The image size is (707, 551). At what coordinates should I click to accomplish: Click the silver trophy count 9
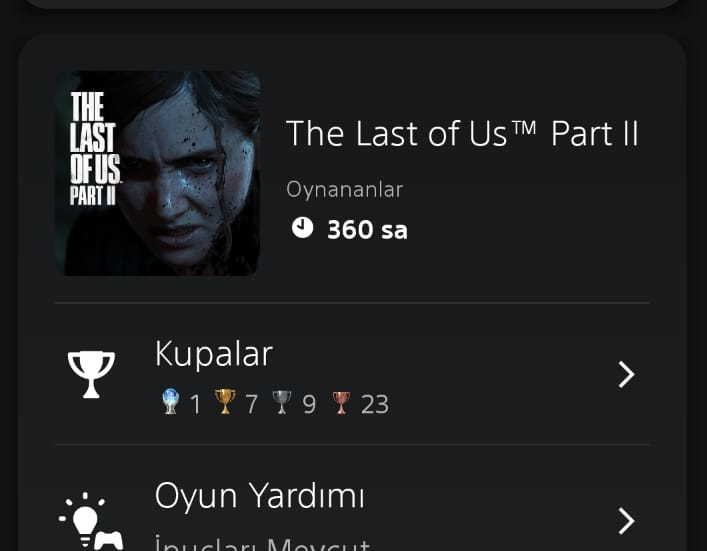pyautogui.click(x=309, y=404)
